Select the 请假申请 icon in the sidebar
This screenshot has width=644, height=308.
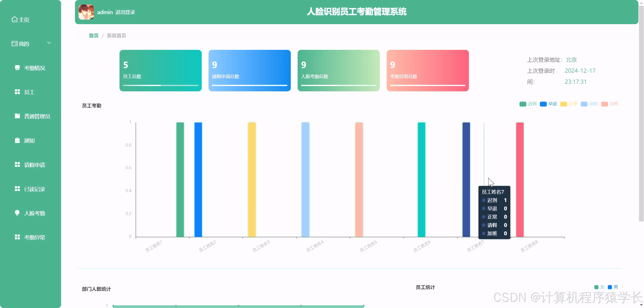[x=17, y=165]
